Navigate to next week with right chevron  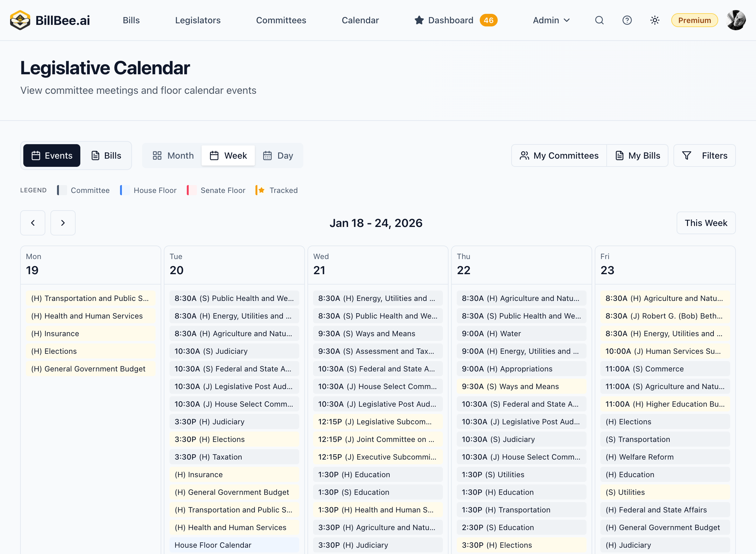coord(63,223)
